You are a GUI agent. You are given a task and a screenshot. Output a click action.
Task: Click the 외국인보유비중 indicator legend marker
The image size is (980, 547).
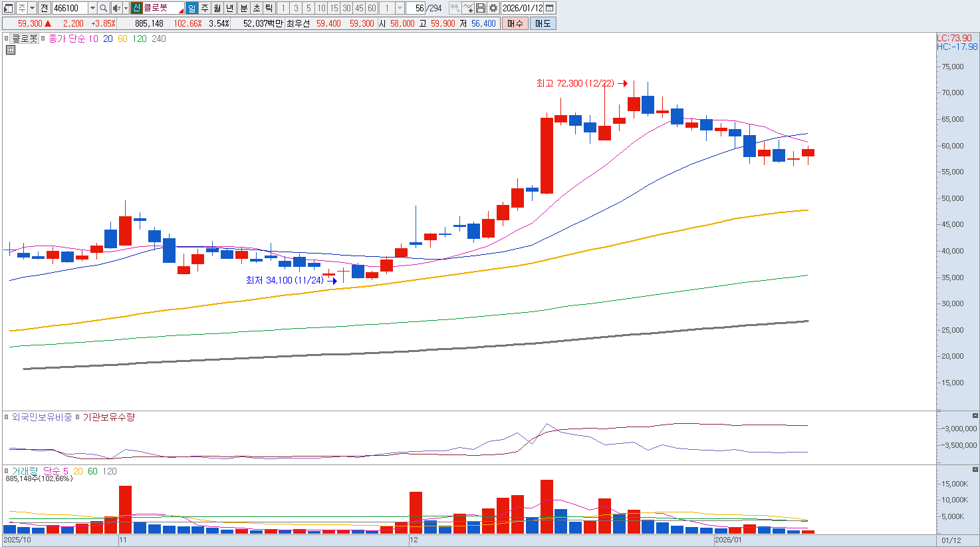tap(7, 417)
